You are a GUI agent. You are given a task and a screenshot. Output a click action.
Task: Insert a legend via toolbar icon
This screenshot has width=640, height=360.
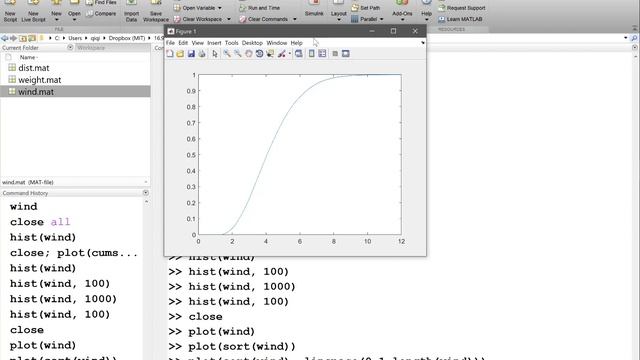point(322,54)
